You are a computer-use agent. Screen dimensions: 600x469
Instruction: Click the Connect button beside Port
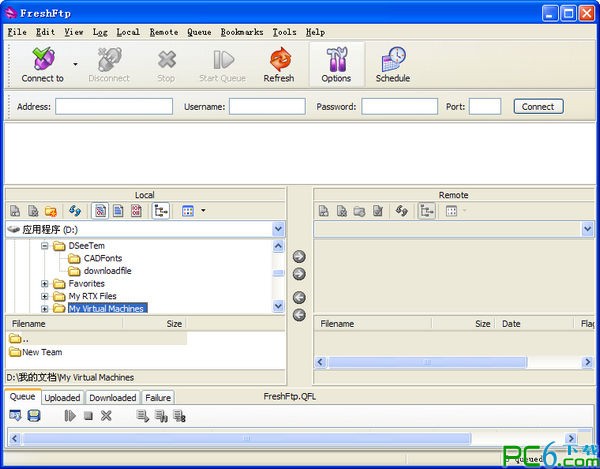click(x=538, y=106)
